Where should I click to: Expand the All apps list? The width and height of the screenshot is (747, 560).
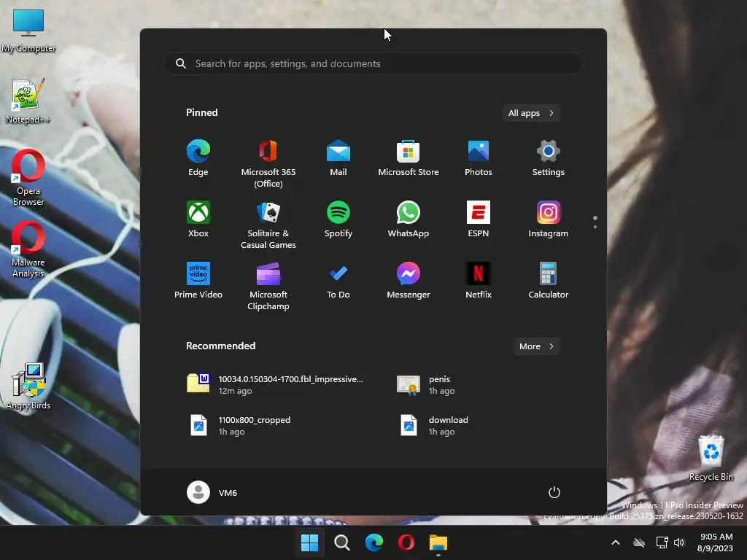click(x=531, y=113)
